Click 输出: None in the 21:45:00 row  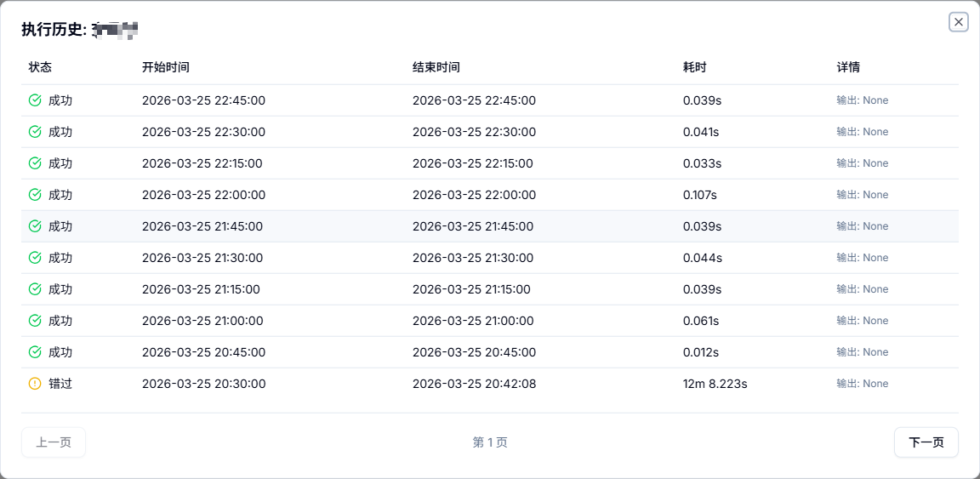tap(863, 226)
